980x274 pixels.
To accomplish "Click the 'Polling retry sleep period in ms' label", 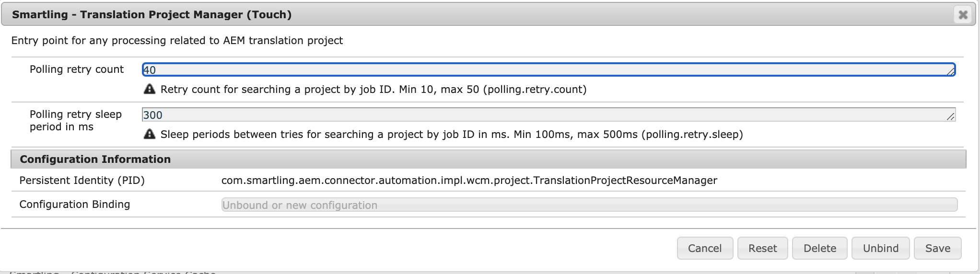I will coord(76,121).
